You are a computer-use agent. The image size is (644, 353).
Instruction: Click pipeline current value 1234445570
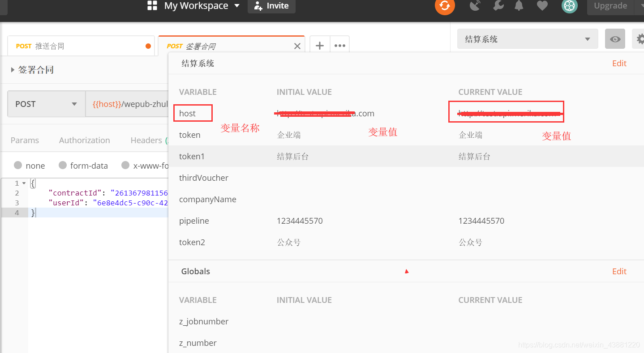[481, 221]
